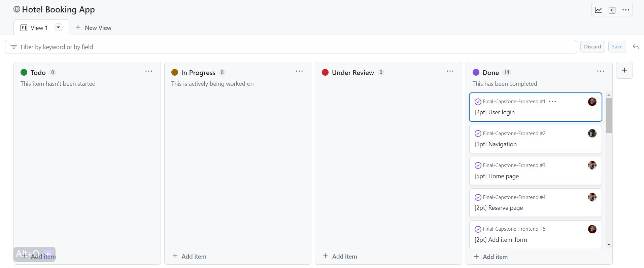The image size is (644, 268).
Task: Click the red Under Review status dot
Action: (325, 72)
